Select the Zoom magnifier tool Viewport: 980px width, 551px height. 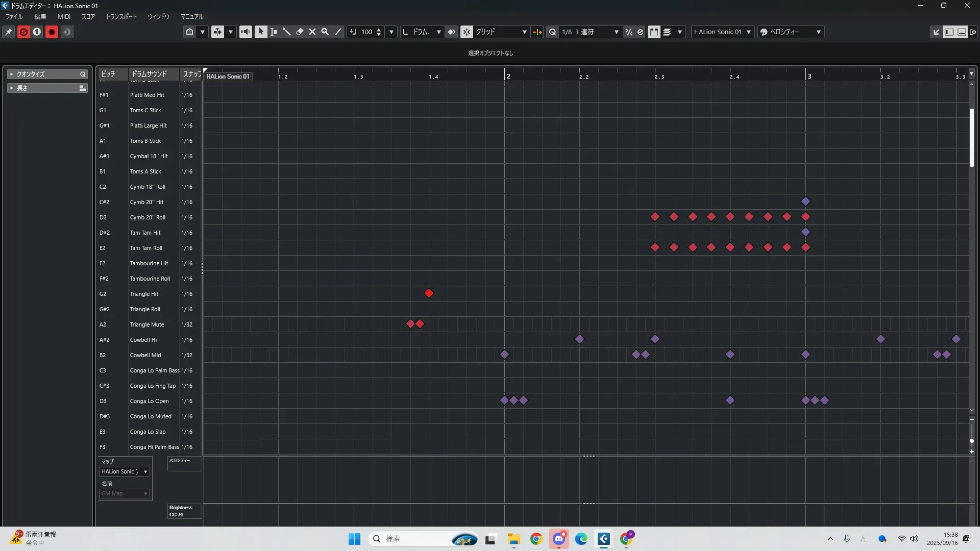click(325, 32)
